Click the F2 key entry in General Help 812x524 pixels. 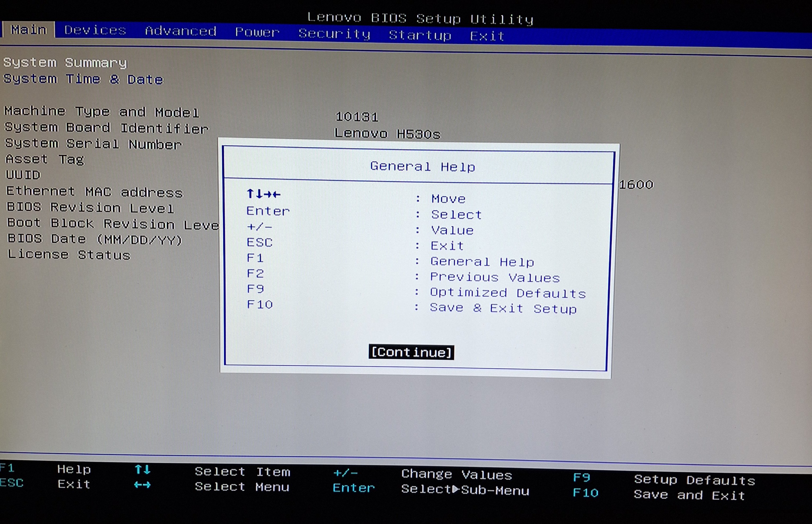click(x=255, y=274)
